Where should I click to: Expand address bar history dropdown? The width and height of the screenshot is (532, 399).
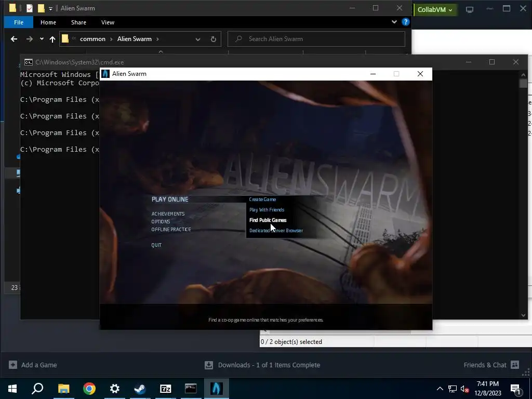coord(198,39)
